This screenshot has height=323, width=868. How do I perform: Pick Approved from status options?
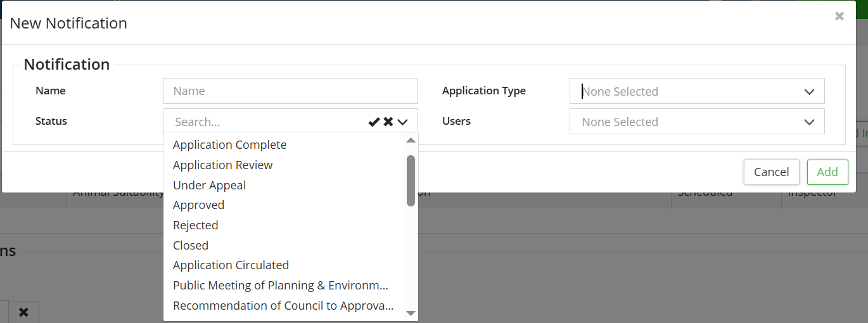198,205
